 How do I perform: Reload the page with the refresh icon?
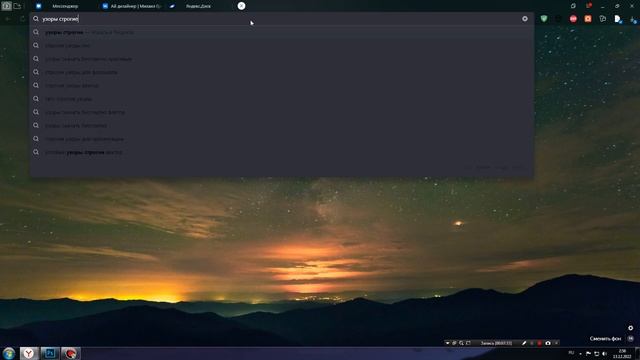pos(22,19)
